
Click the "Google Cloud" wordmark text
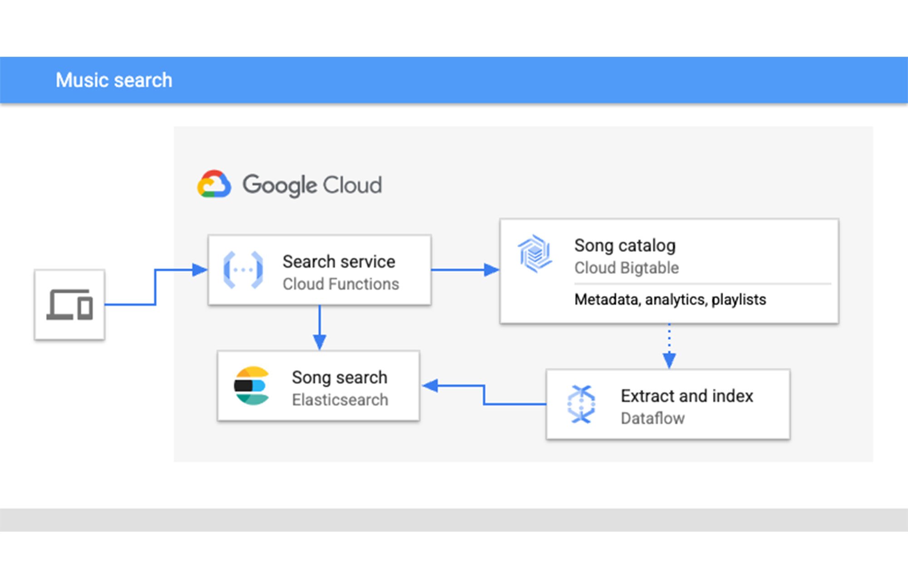pos(312,185)
